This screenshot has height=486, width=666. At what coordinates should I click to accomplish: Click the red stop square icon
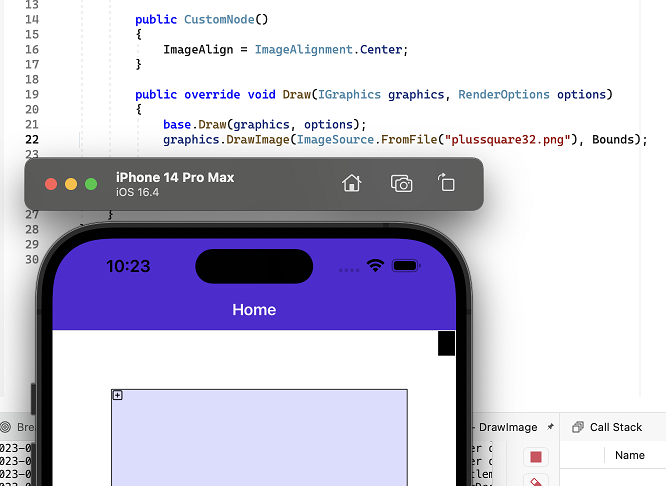pos(536,457)
